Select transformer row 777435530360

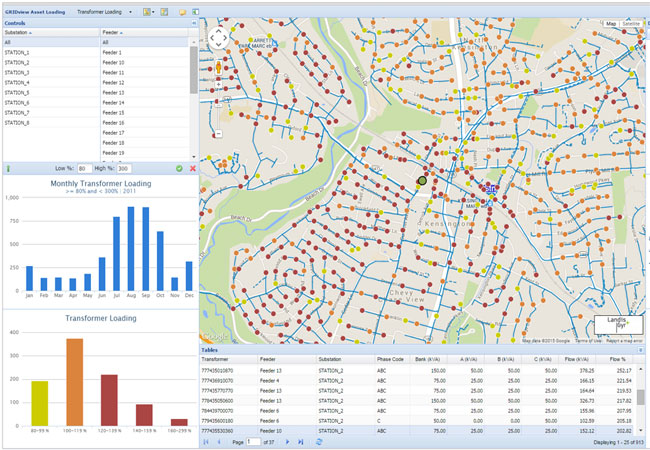tap(417, 431)
